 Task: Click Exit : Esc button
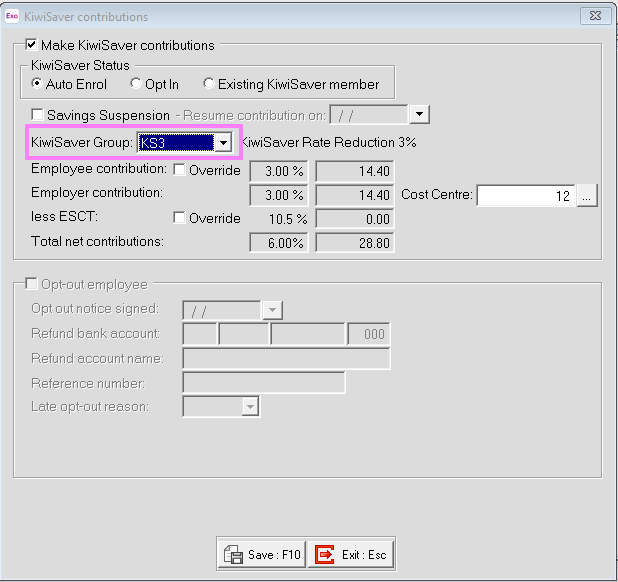pos(351,554)
